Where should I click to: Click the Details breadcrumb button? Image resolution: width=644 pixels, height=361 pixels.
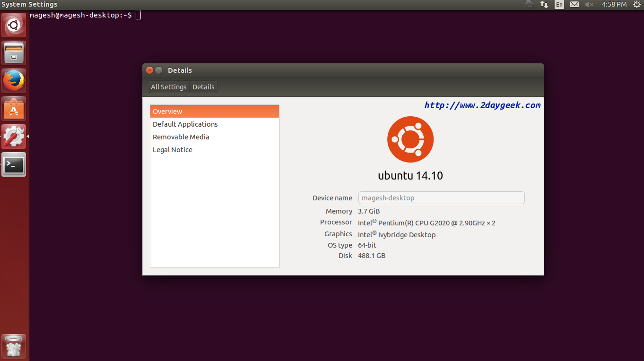click(203, 87)
